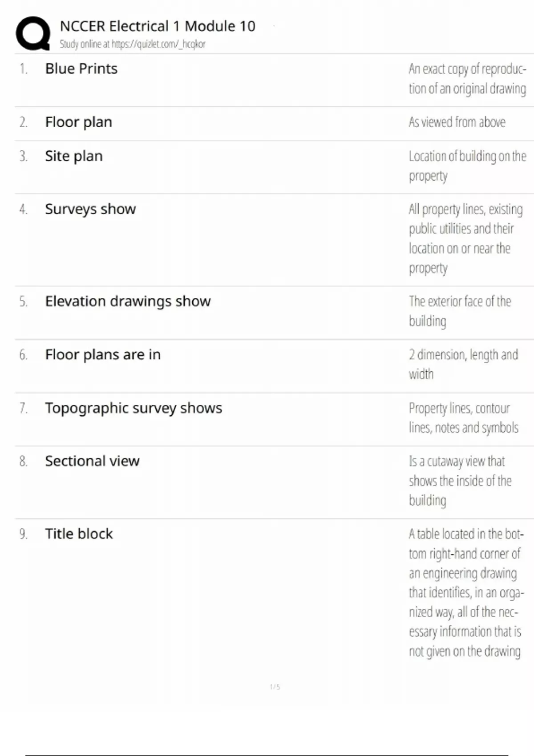
Task: Click the NCCER Electrical 1 Module 10 title
Action: tap(158, 26)
